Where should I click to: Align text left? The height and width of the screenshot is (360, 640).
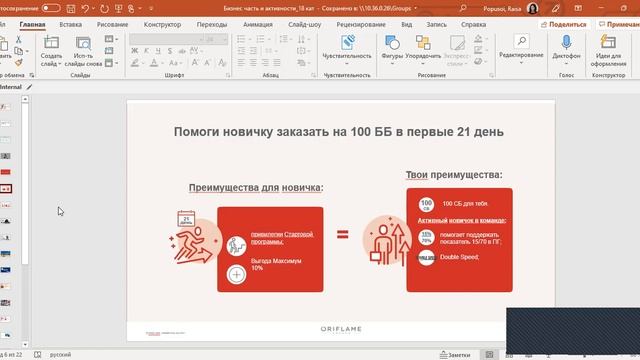pos(241,63)
